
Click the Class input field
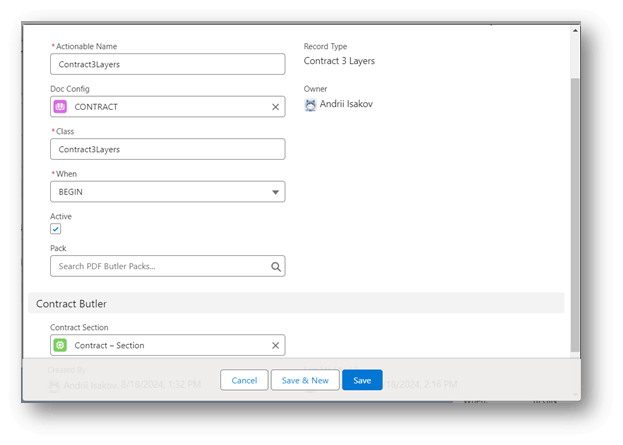coord(168,149)
